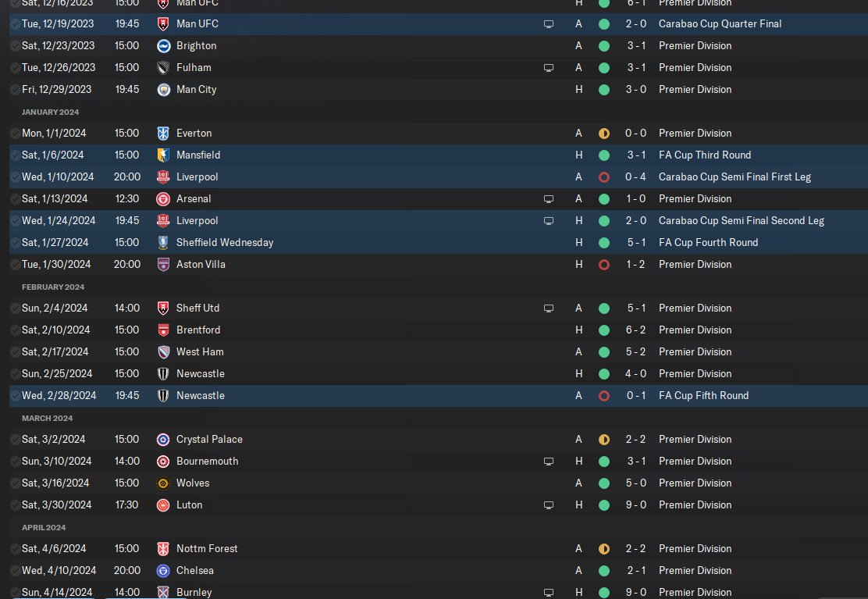Toggle the checkmark beside the Mansfield fixture

coord(16,155)
